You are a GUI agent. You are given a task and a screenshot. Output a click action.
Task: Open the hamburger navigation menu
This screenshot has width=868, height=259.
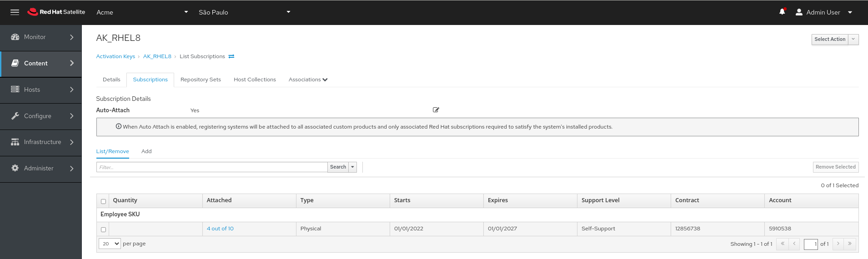(15, 12)
